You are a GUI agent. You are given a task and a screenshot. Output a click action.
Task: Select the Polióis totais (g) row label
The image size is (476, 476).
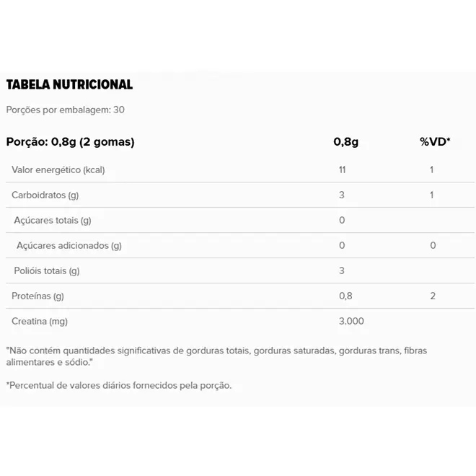(47, 270)
